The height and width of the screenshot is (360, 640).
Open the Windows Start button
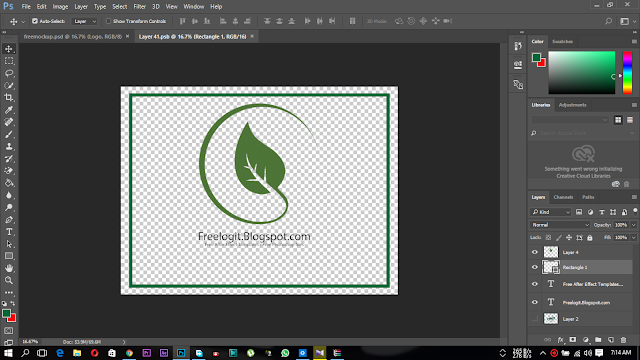(8, 353)
